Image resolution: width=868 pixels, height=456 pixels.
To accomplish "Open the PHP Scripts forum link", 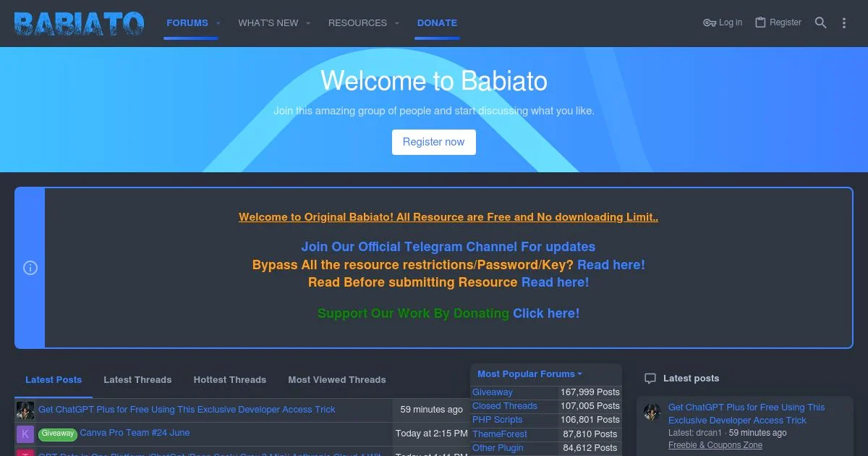I will tap(498, 420).
